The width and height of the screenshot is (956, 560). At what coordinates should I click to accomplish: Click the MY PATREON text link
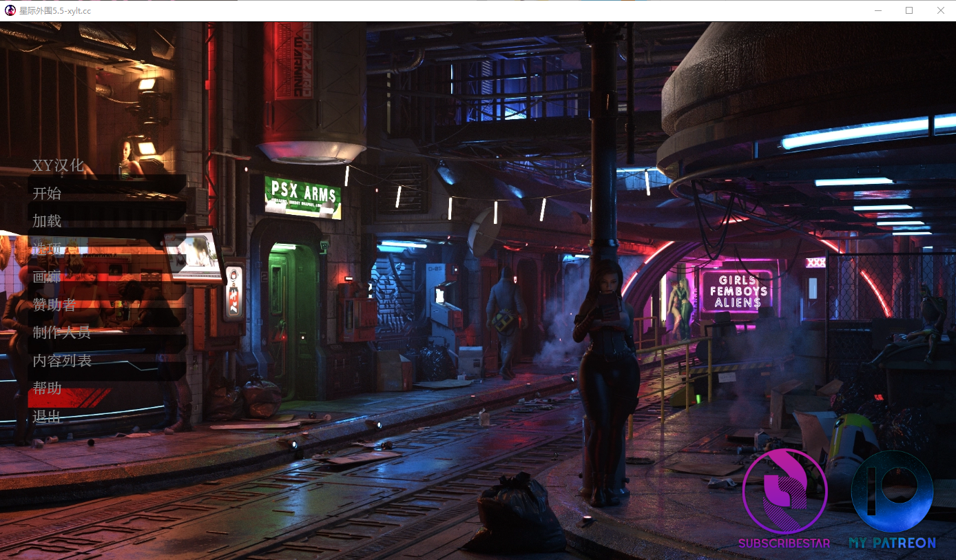(x=892, y=543)
